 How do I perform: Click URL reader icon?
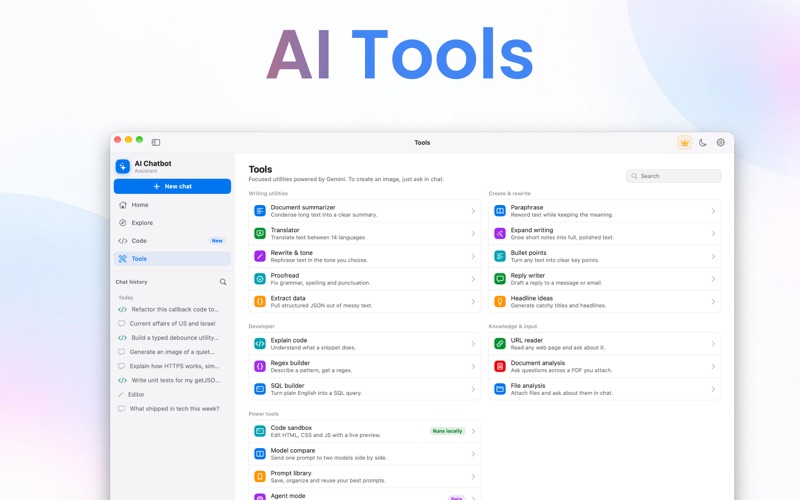pos(500,344)
